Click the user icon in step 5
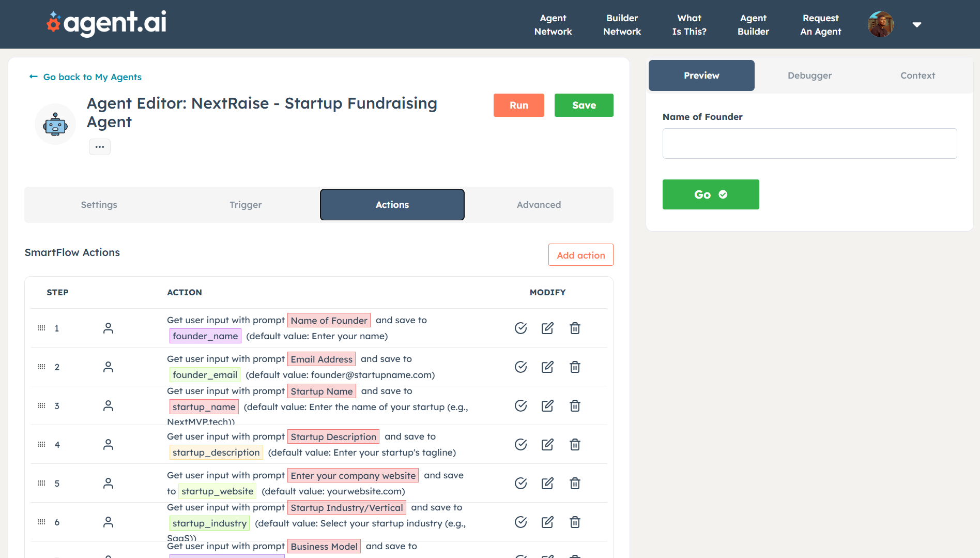The height and width of the screenshot is (558, 980). (108, 484)
